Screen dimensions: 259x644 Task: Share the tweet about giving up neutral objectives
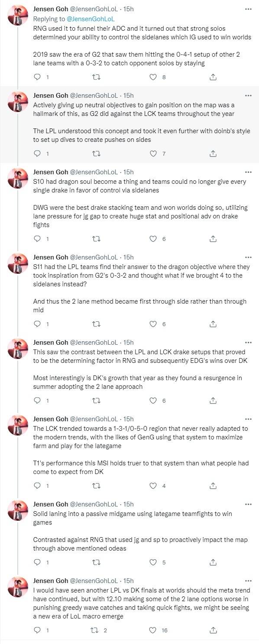click(x=213, y=154)
